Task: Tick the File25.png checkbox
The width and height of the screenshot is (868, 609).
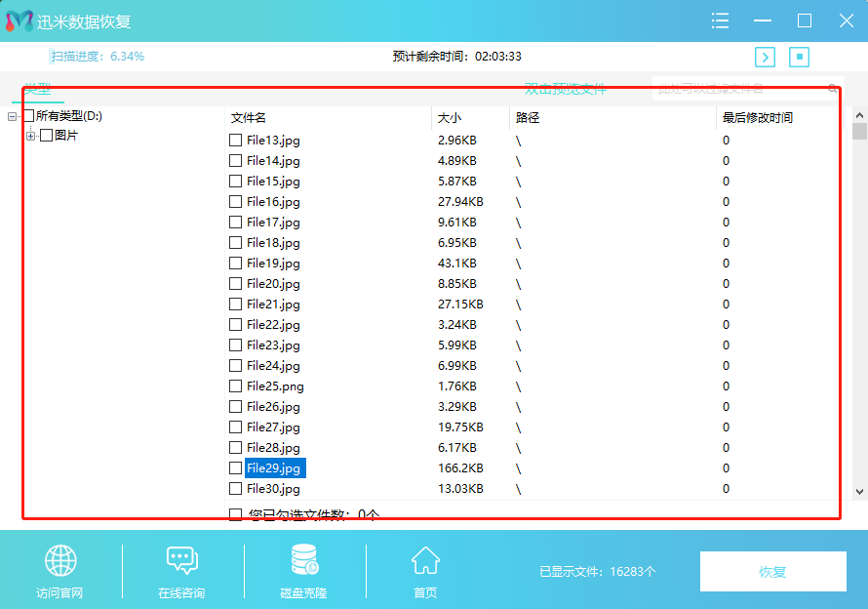Action: 235,386
